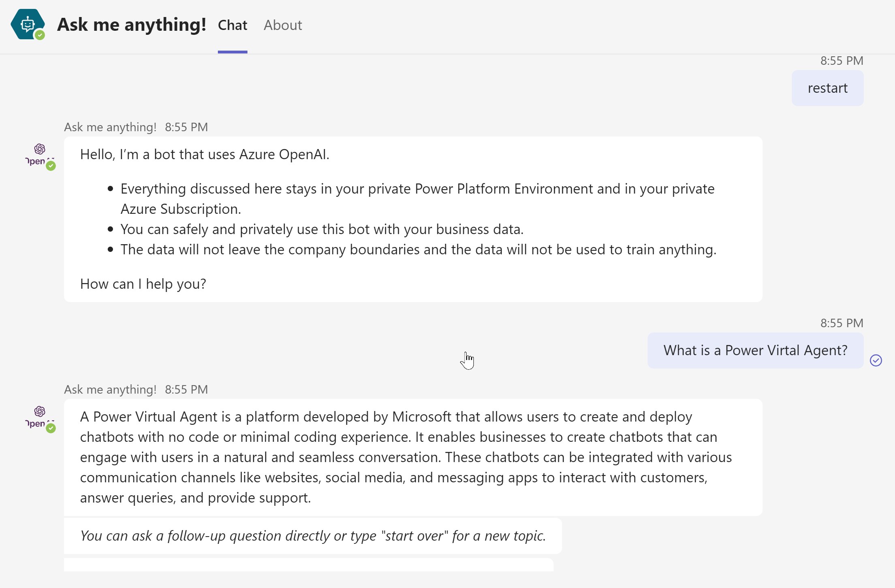Click green badge on first OpenAI avatar
The width and height of the screenshot is (895, 588).
click(51, 166)
